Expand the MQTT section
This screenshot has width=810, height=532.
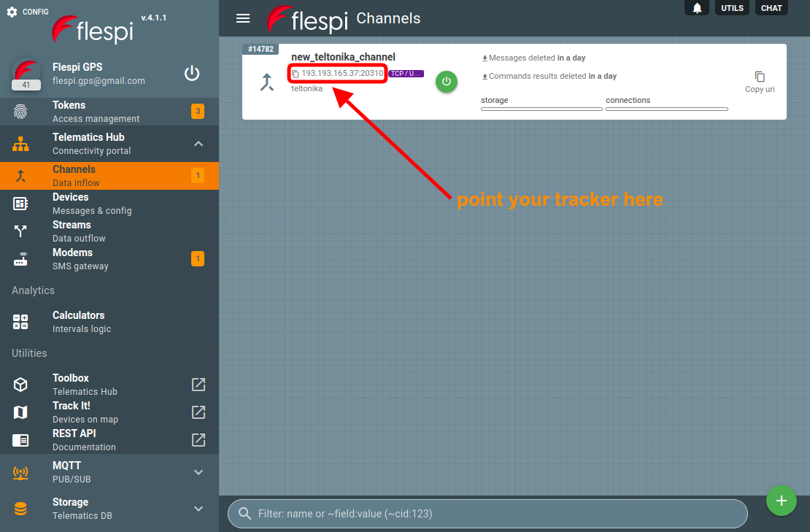click(x=198, y=472)
